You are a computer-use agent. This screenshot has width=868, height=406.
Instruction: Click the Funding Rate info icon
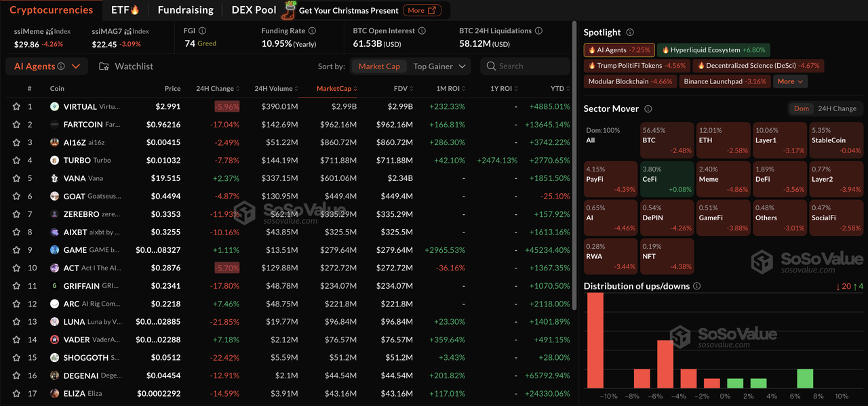pyautogui.click(x=313, y=31)
